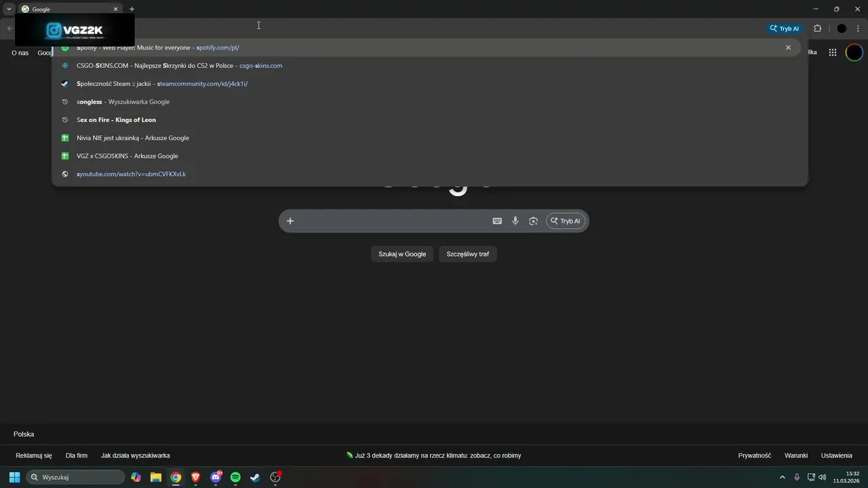This screenshot has height=488, width=868.
Task: Open Ustawienia footer menu
Action: click(x=837, y=455)
